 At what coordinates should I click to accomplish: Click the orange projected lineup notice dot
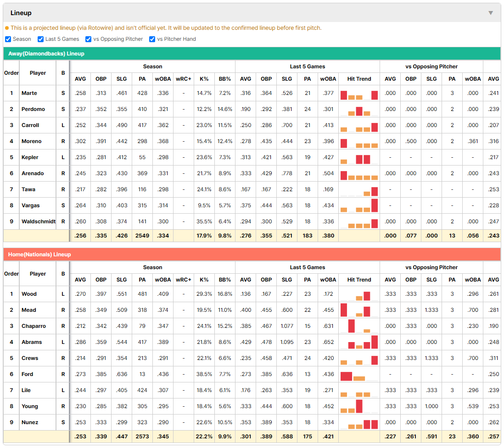click(7, 28)
